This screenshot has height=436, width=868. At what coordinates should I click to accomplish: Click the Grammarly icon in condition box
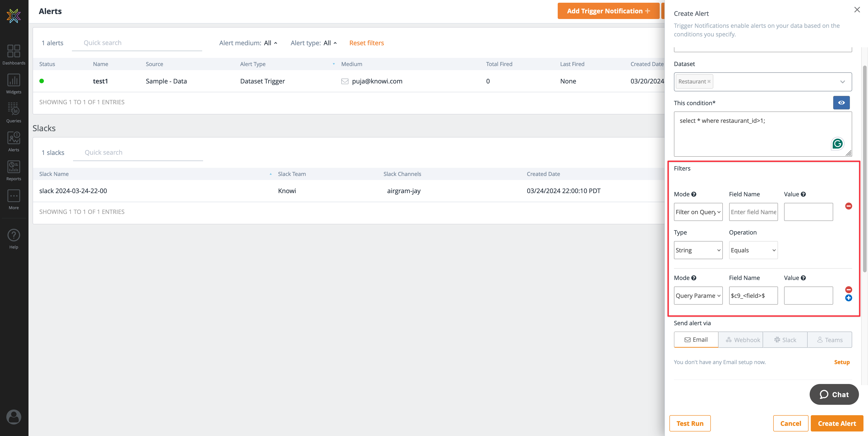[x=837, y=144]
